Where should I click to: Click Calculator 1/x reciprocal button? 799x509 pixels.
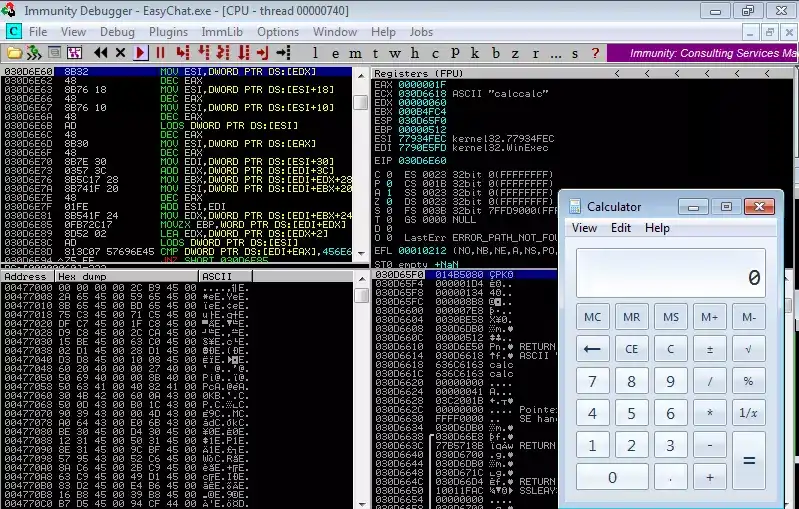click(749, 413)
